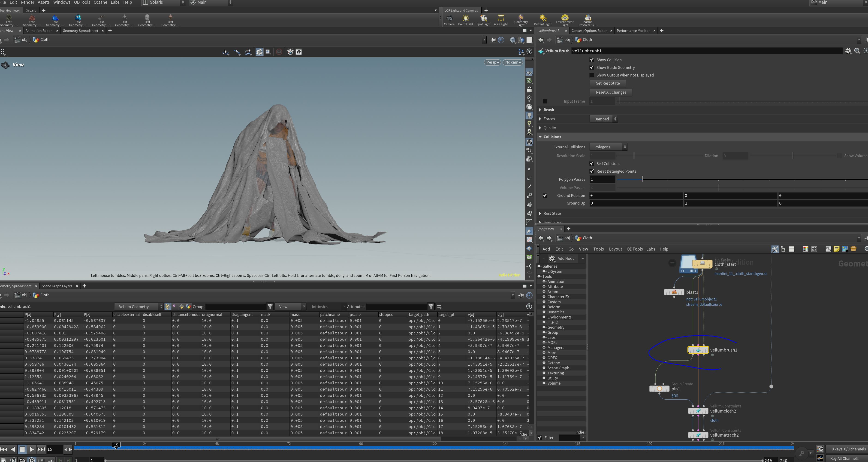The height and width of the screenshot is (462, 868).
Task: Disable the Self Collisions checkbox
Action: [x=592, y=164]
